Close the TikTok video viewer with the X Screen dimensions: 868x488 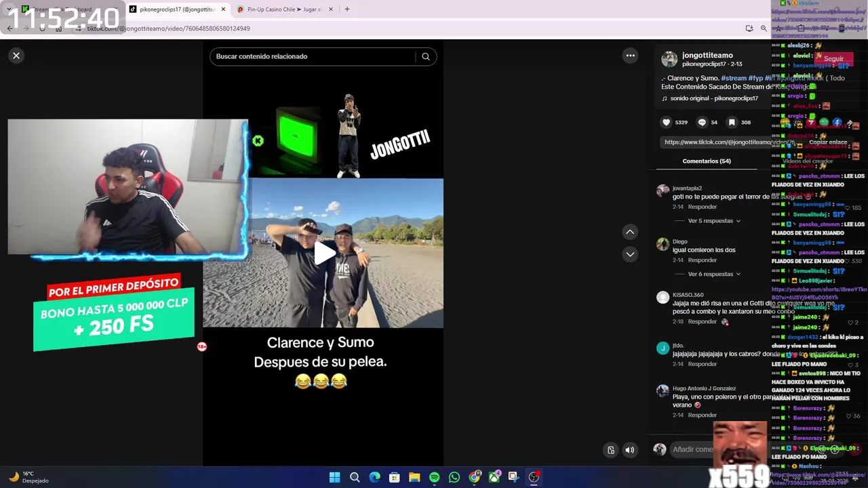tap(16, 56)
